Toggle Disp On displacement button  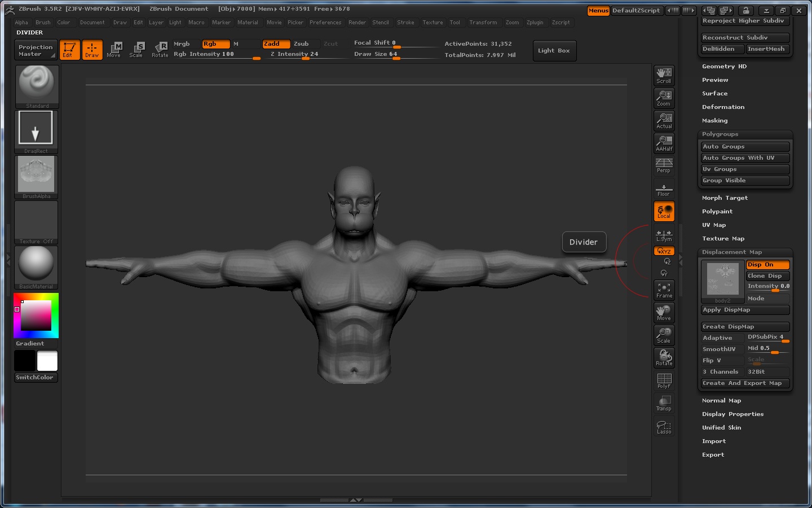(767, 265)
